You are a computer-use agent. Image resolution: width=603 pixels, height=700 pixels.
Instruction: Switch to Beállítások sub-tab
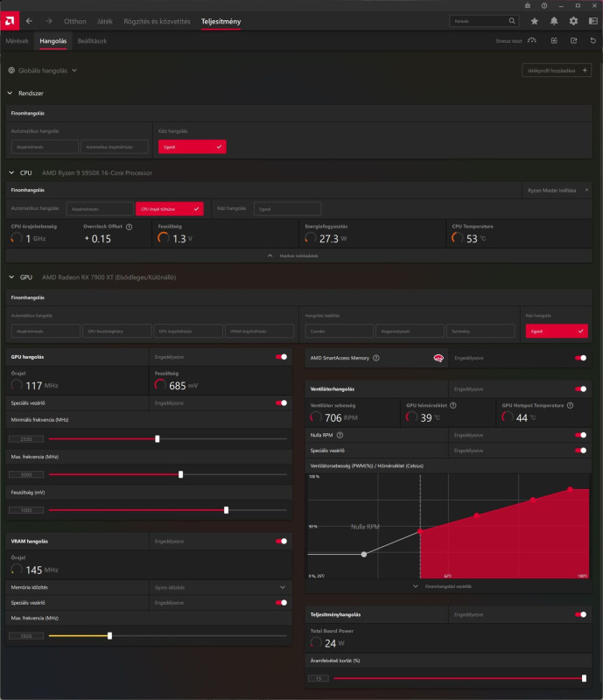click(92, 40)
